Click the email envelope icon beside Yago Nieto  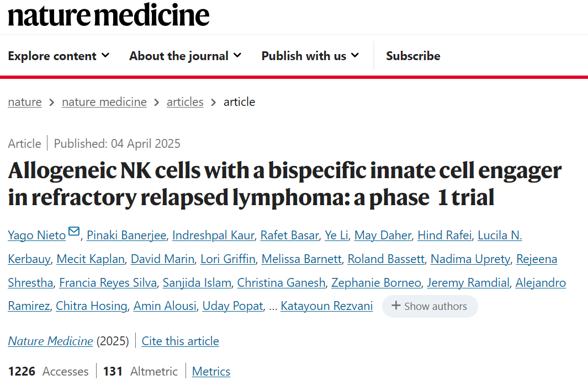[x=74, y=232]
